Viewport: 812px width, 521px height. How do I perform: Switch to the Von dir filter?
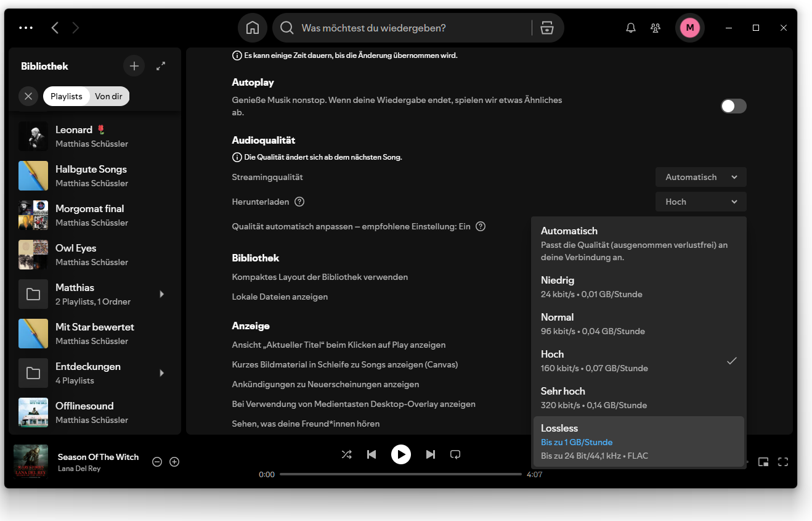pos(108,96)
